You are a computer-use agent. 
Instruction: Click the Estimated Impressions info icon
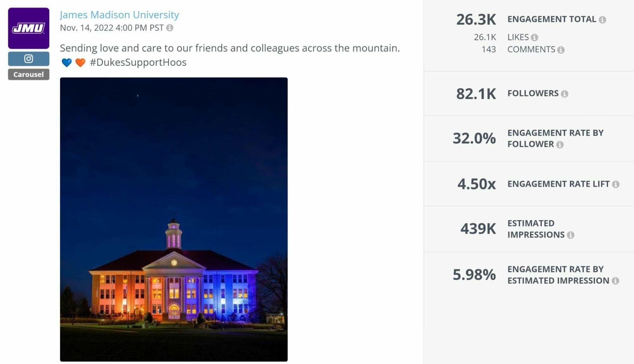[570, 235]
